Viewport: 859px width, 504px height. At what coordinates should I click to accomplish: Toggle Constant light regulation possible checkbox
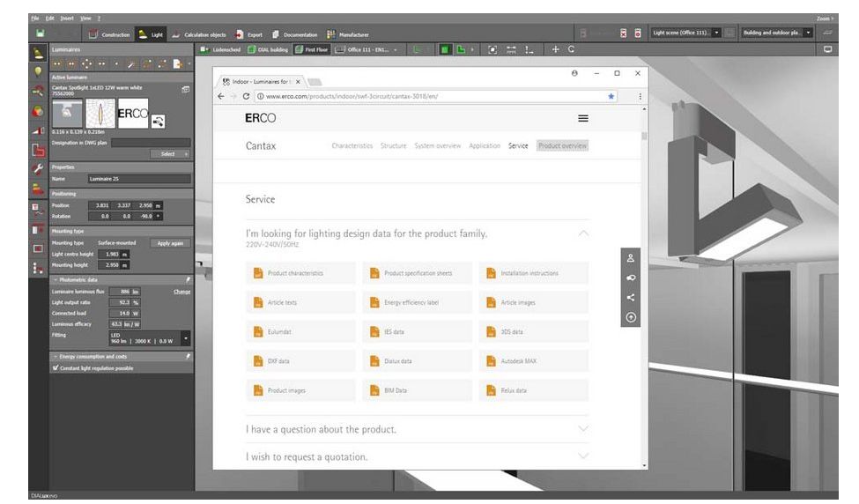pyautogui.click(x=56, y=368)
